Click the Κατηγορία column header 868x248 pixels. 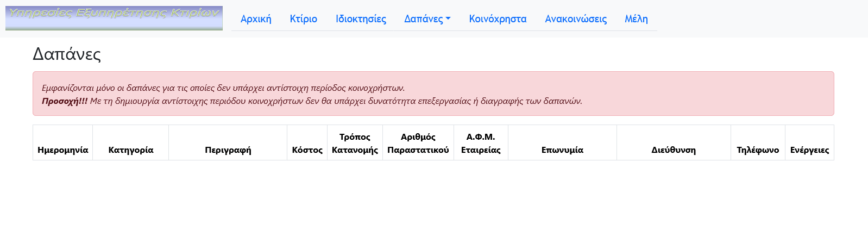click(131, 150)
